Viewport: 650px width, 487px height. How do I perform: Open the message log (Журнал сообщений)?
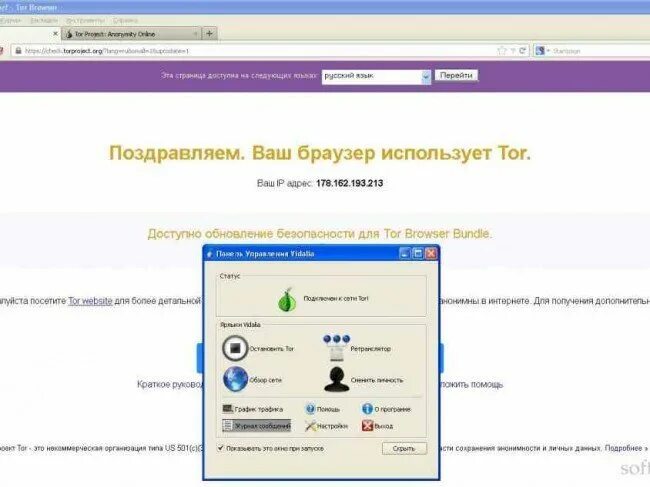click(x=256, y=426)
